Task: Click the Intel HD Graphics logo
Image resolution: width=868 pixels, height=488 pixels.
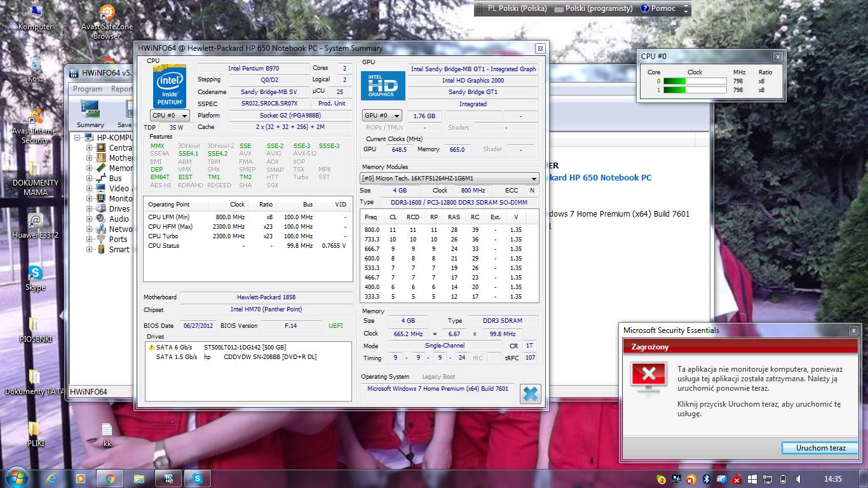Action: coord(383,85)
